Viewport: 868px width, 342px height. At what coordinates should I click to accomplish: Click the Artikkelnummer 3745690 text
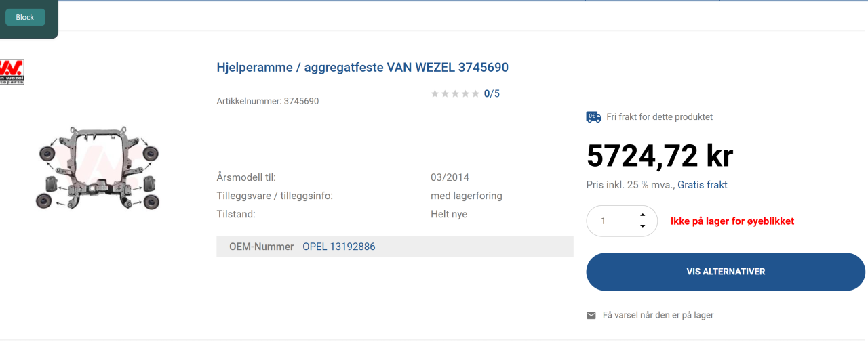click(x=267, y=101)
